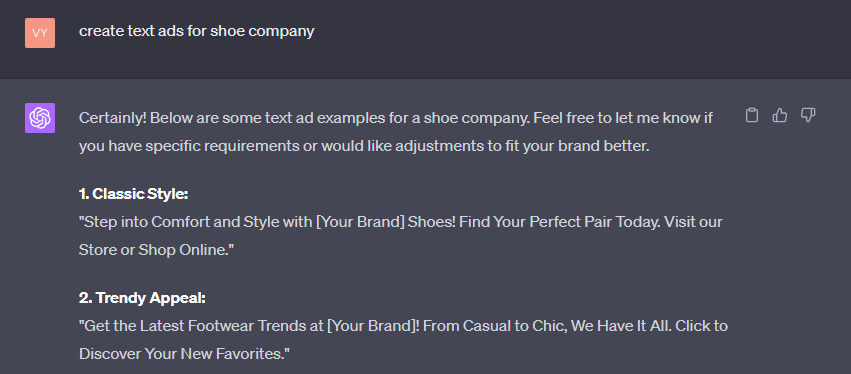The height and width of the screenshot is (374, 851).
Task: Click '[Your Brand]' placeholder in Trendy Appeal ad
Action: click(x=375, y=326)
